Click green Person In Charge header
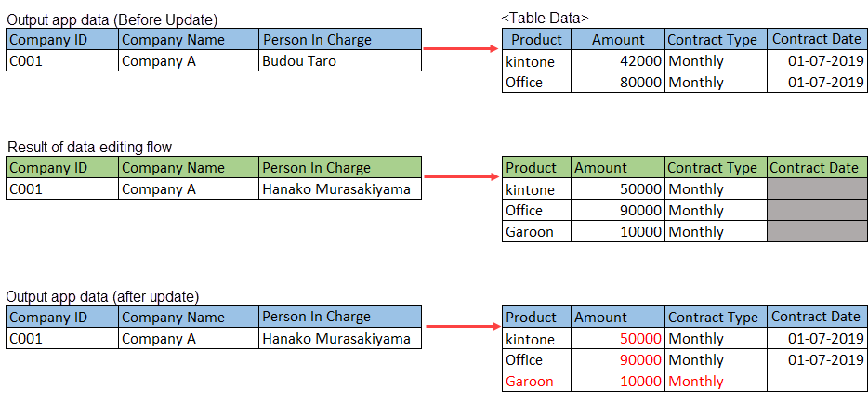 point(340,167)
